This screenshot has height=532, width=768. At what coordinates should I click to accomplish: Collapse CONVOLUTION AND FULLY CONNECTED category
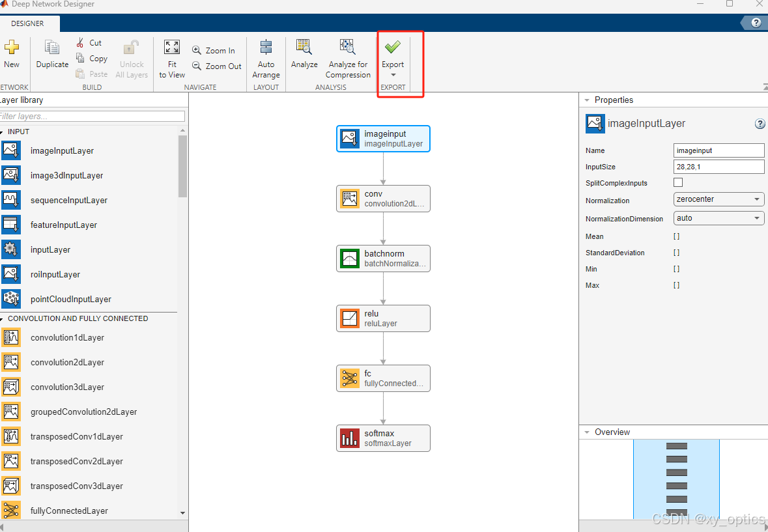(x=1, y=318)
